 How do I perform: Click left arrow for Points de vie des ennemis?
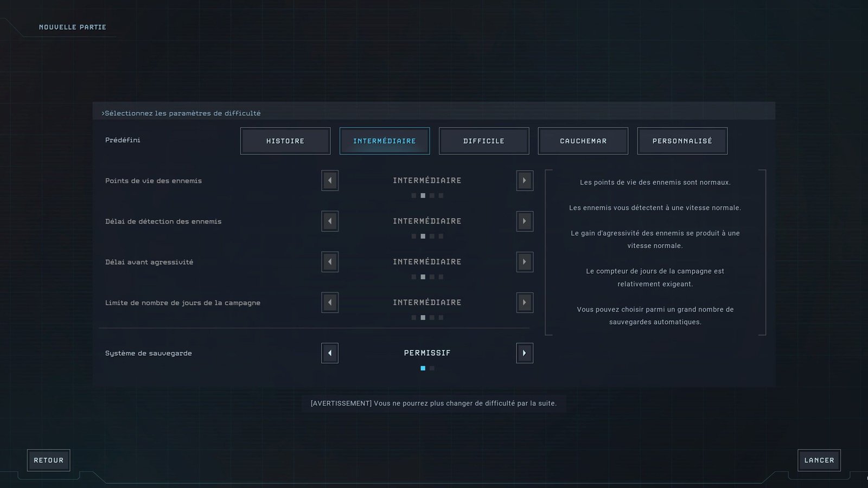coord(330,181)
